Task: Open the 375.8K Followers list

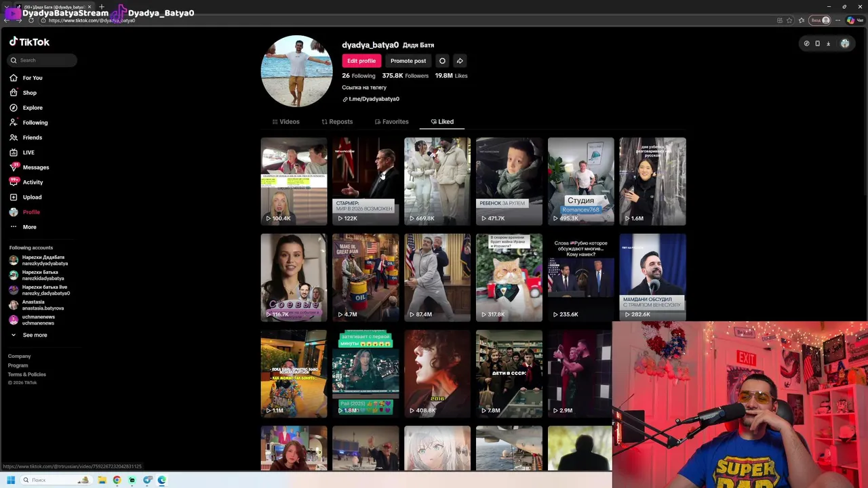Action: click(406, 76)
